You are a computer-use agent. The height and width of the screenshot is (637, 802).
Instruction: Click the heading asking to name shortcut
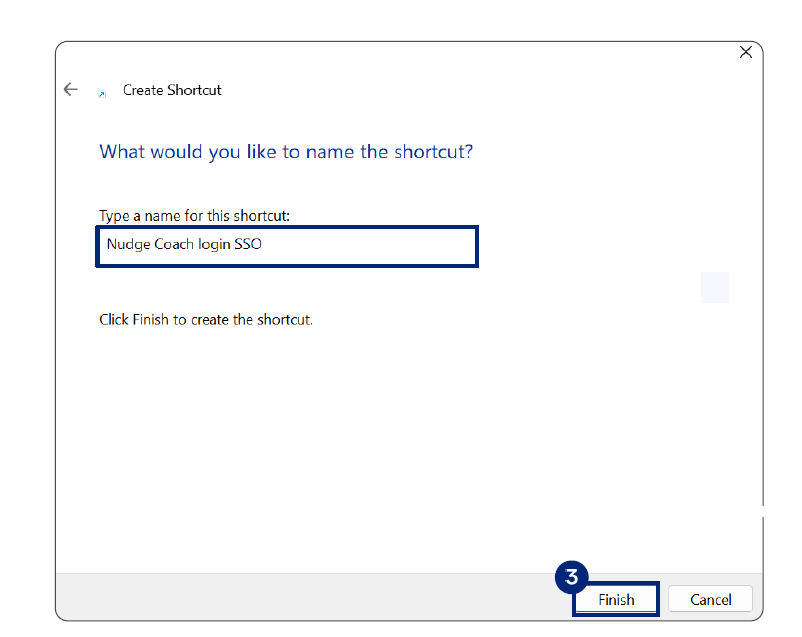(x=286, y=152)
